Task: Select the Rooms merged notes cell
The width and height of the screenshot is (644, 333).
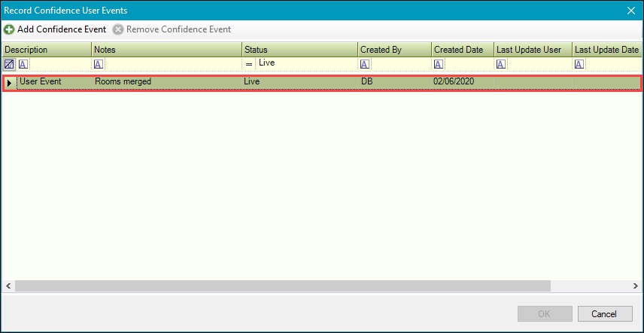Action: pyautogui.click(x=166, y=81)
